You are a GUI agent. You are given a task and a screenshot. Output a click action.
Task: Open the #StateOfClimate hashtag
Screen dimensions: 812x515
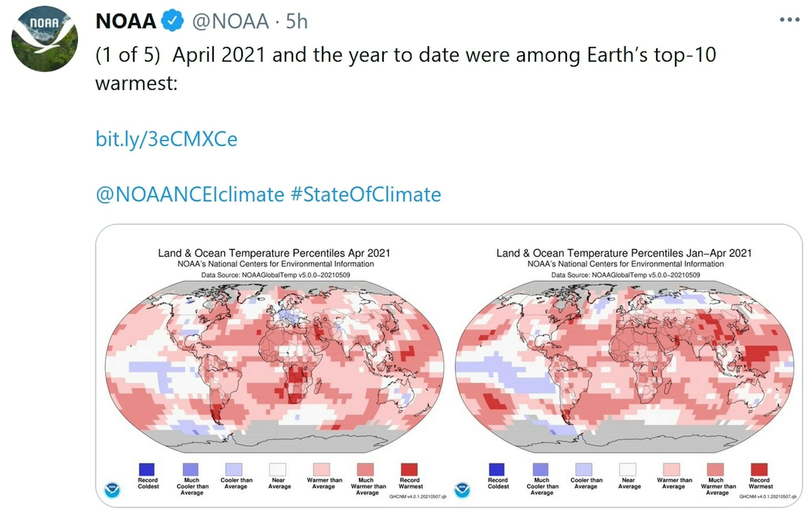point(366,195)
